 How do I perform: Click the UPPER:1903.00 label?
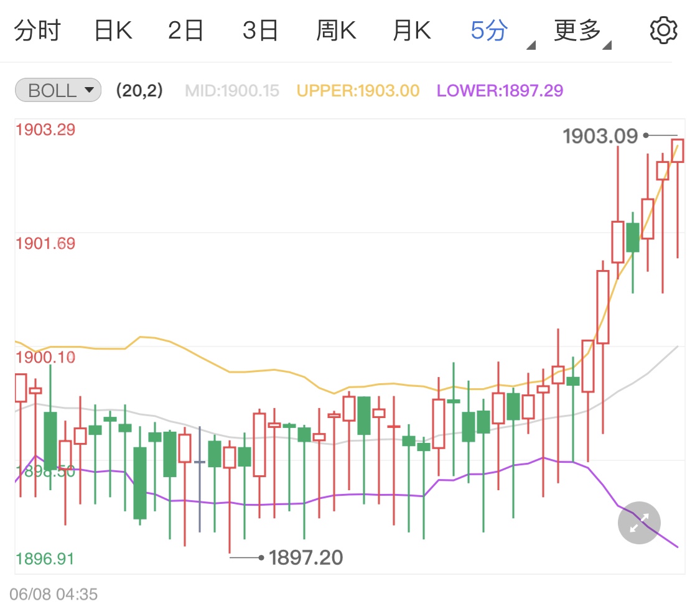358,91
